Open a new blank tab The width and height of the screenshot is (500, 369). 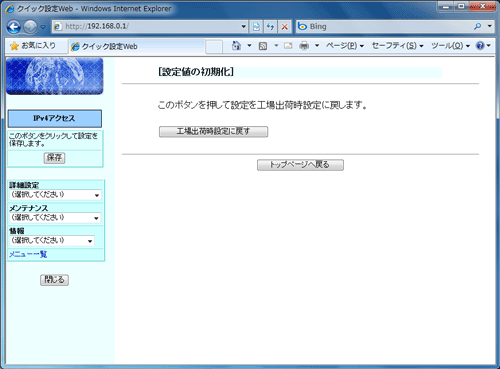pos(214,47)
